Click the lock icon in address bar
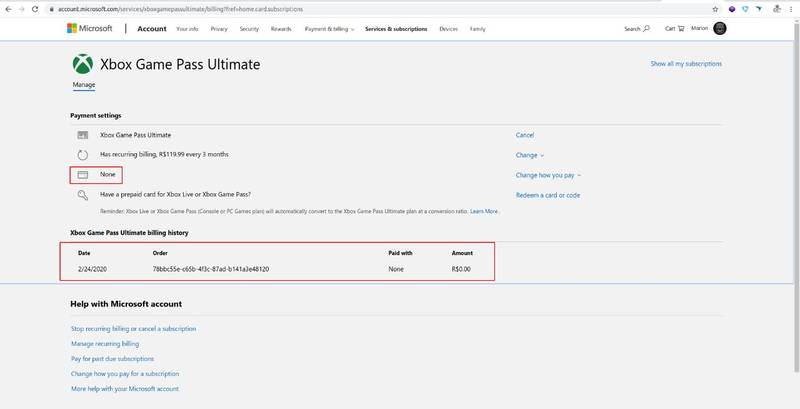This screenshot has width=800, height=409. 51,9
